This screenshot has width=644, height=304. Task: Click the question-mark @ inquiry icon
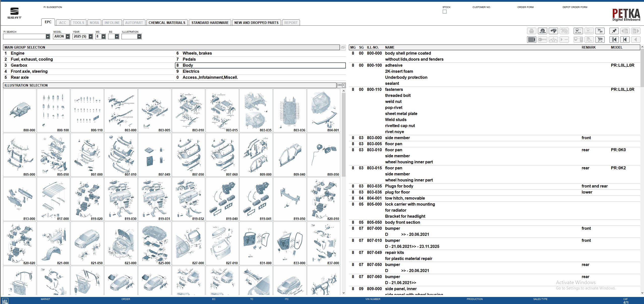coord(564,31)
